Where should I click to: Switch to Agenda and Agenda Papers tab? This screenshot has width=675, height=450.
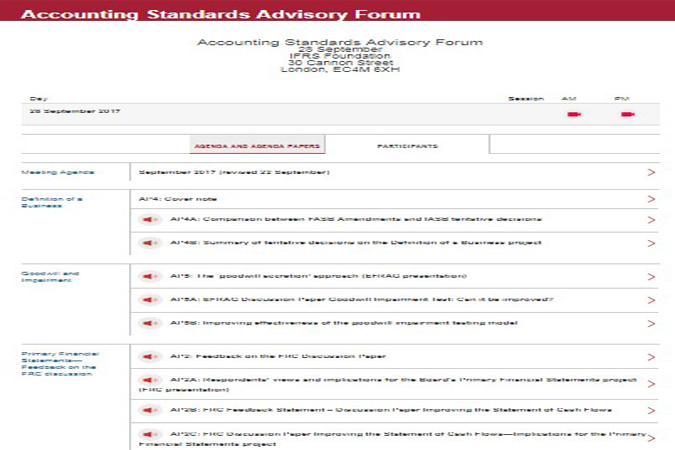pos(257,146)
